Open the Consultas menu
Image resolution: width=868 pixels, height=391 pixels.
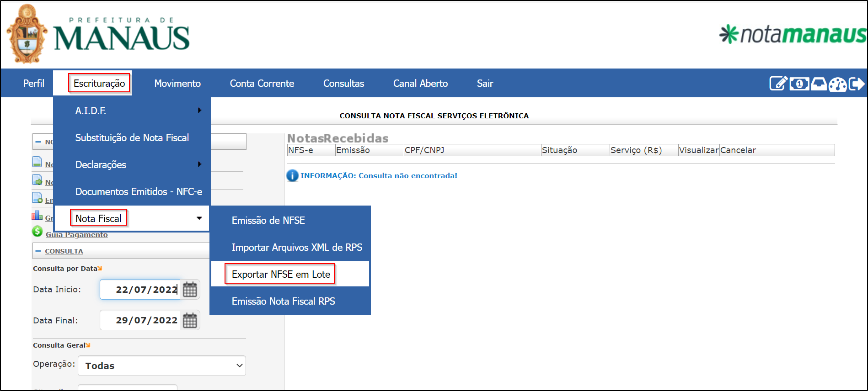pos(344,83)
